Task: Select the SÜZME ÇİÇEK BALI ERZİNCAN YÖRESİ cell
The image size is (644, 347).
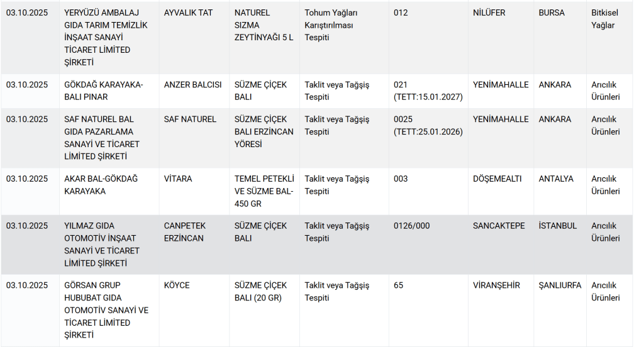Action: click(x=264, y=131)
